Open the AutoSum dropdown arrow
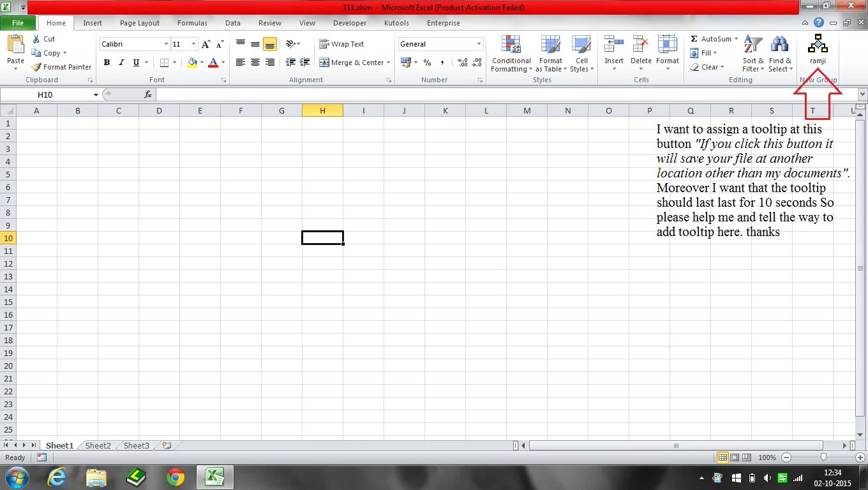868x490 pixels. point(736,39)
